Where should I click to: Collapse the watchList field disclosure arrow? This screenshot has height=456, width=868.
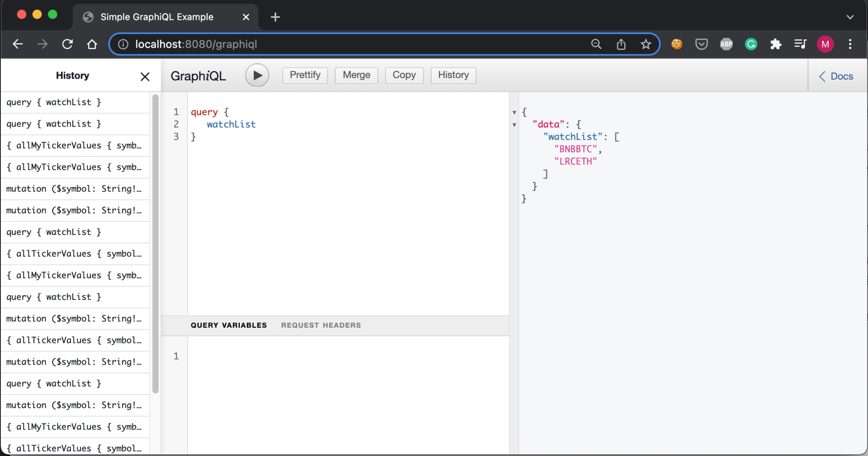click(x=514, y=125)
